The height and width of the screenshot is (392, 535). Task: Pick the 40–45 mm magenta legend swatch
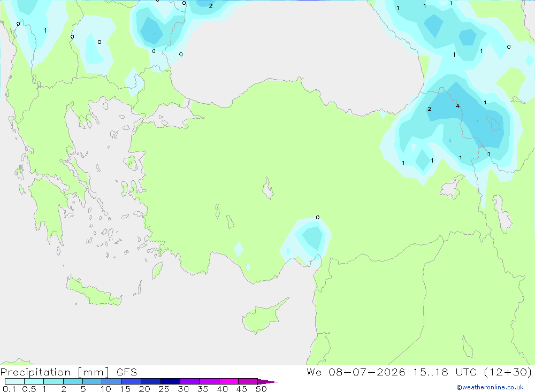[228, 381]
